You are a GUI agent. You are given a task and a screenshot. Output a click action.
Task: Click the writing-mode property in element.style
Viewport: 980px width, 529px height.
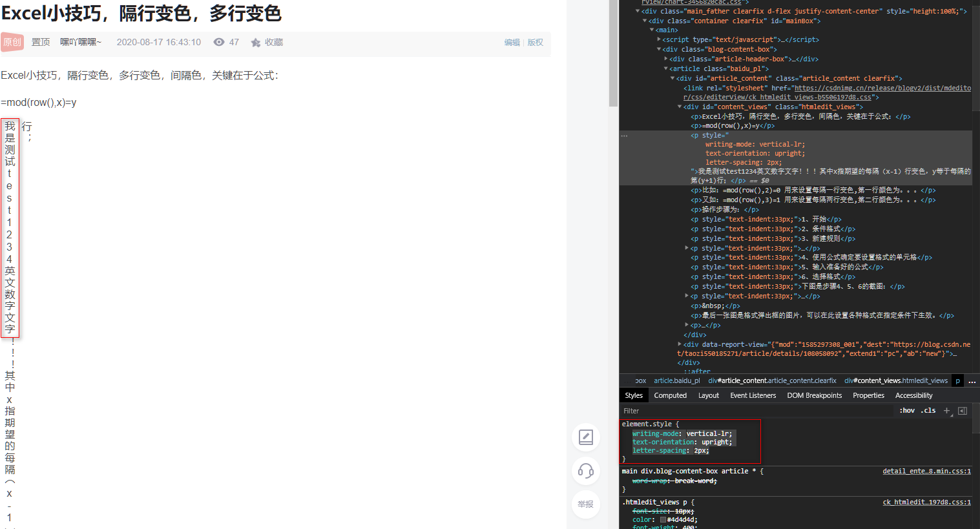click(x=656, y=434)
